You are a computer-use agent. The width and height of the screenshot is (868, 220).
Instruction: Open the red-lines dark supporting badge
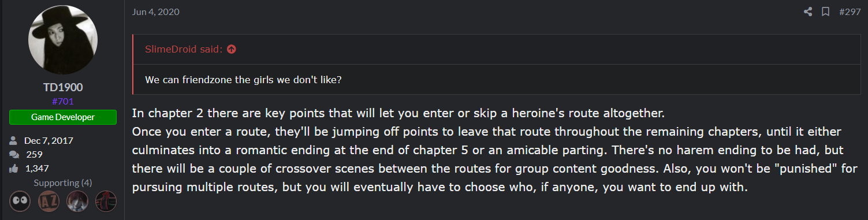click(105, 201)
